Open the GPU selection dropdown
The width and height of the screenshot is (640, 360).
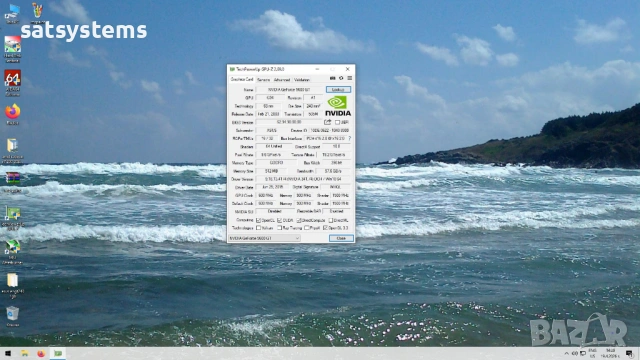coord(264,238)
